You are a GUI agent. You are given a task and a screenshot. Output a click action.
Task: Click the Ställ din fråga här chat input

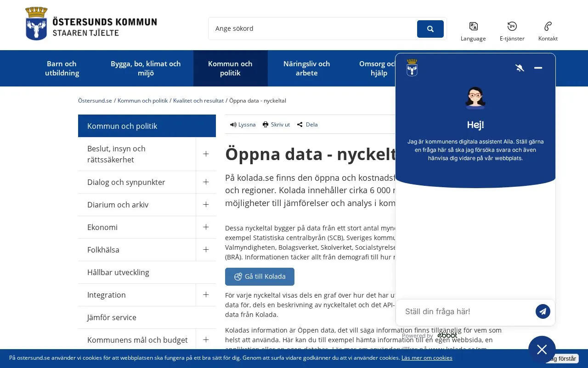tap(466, 311)
